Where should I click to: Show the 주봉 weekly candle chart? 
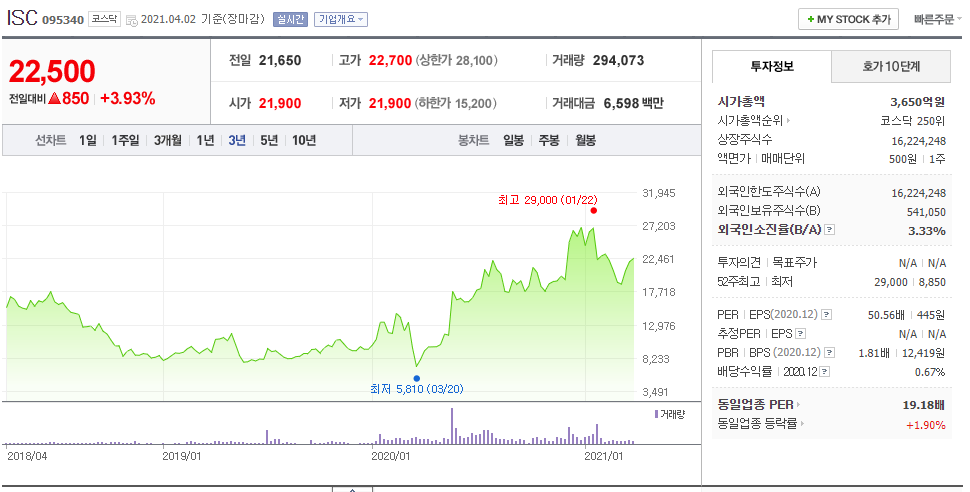click(549, 140)
